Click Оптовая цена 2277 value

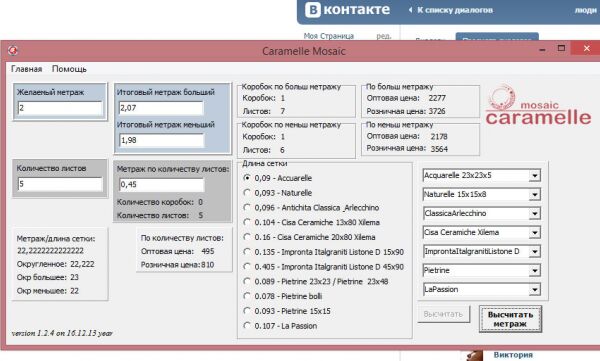[x=437, y=98]
